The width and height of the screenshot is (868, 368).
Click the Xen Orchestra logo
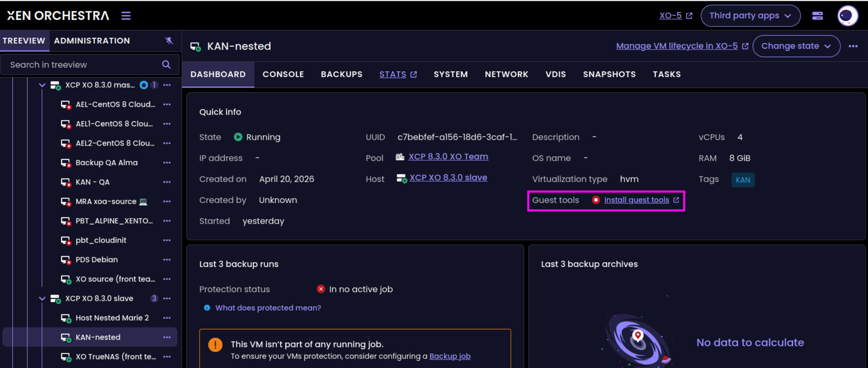click(x=58, y=16)
